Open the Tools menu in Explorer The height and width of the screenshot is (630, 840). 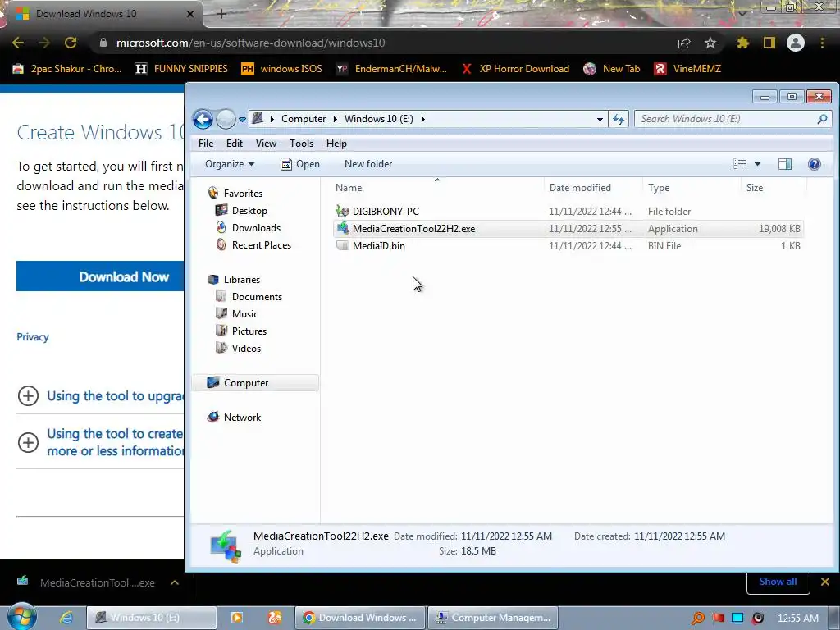[x=301, y=143]
